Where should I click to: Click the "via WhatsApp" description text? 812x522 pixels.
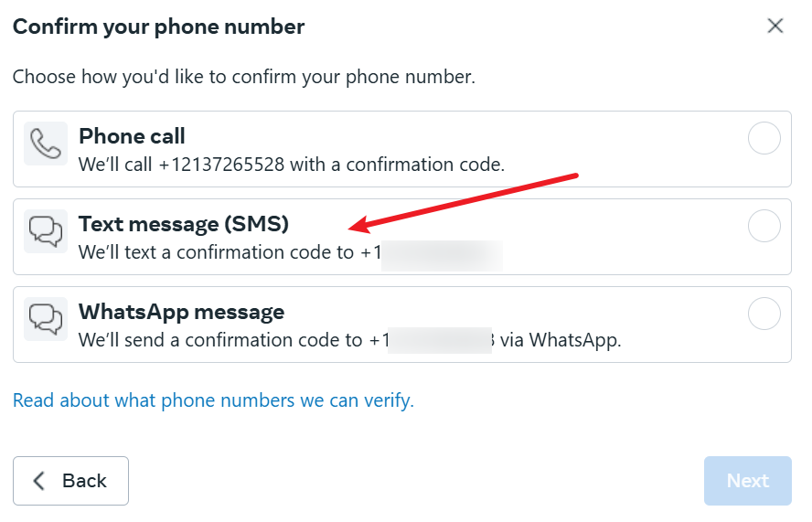561,341
